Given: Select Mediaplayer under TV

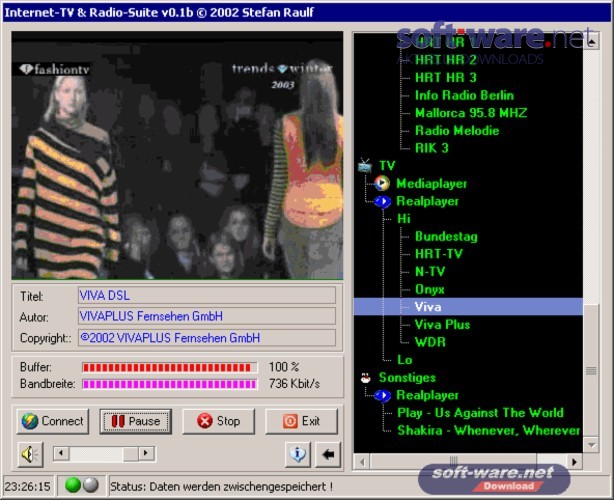Looking at the screenshot, I should coord(432,184).
